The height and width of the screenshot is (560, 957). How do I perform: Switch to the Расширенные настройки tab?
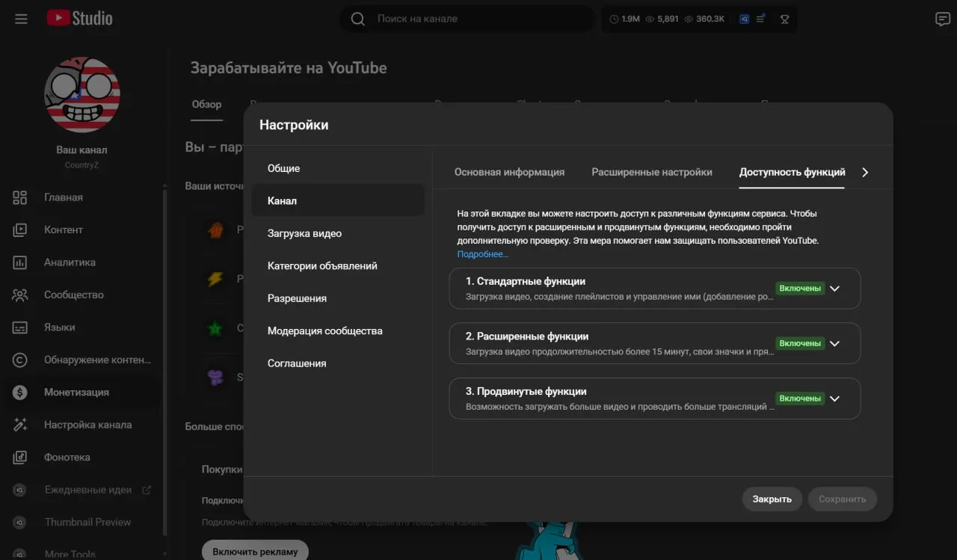652,172
